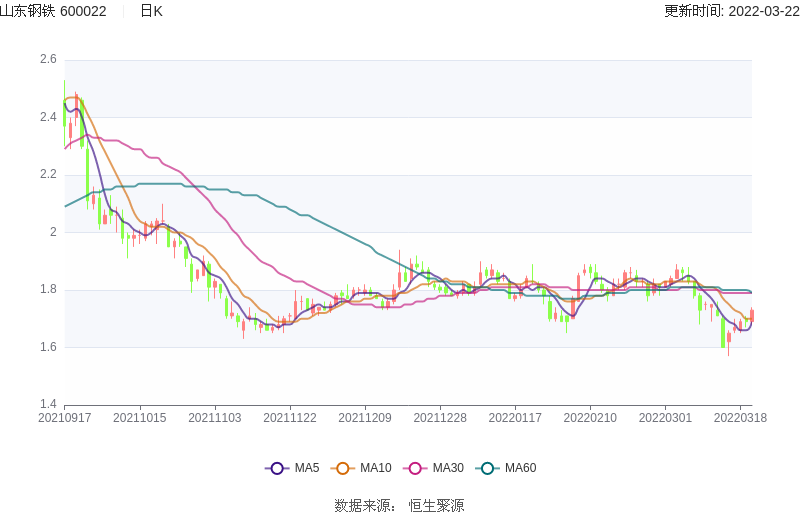Click the MA5 purple legend marker
The height and width of the screenshot is (517, 800).
coord(277,468)
